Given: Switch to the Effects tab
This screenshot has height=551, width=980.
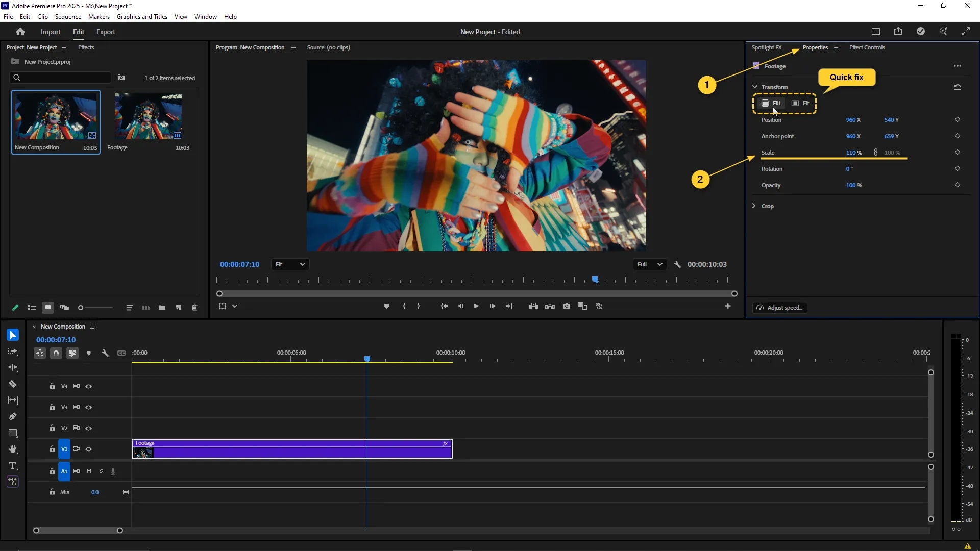Looking at the screenshot, I should point(86,47).
